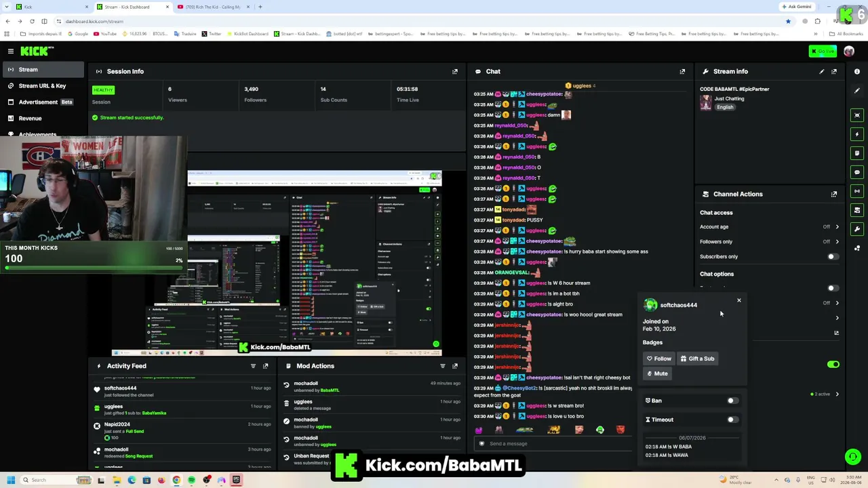This screenshot has width=868, height=488.
Task: Edit stream info with the pencil icon in the Stream info header
Action: [822, 71]
